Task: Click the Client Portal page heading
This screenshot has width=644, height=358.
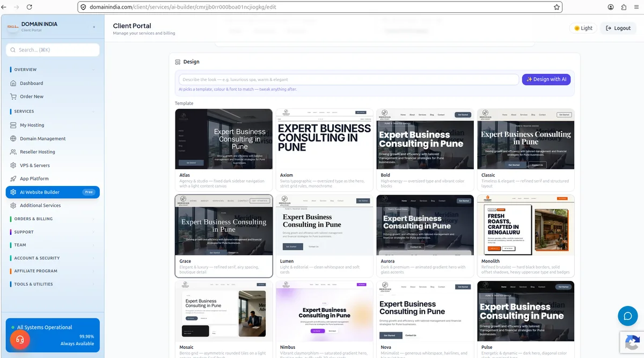Action: coord(132,26)
